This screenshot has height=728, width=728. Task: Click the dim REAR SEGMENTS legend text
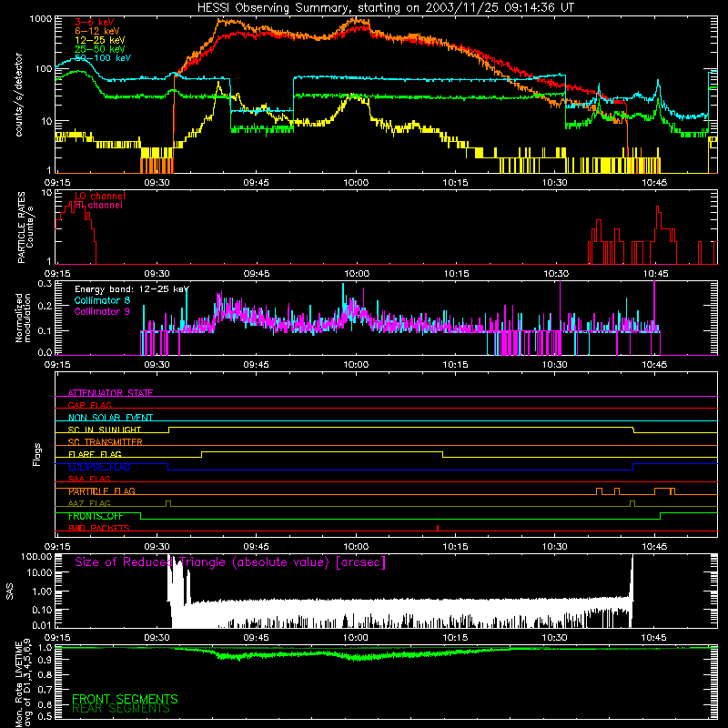(x=121, y=709)
